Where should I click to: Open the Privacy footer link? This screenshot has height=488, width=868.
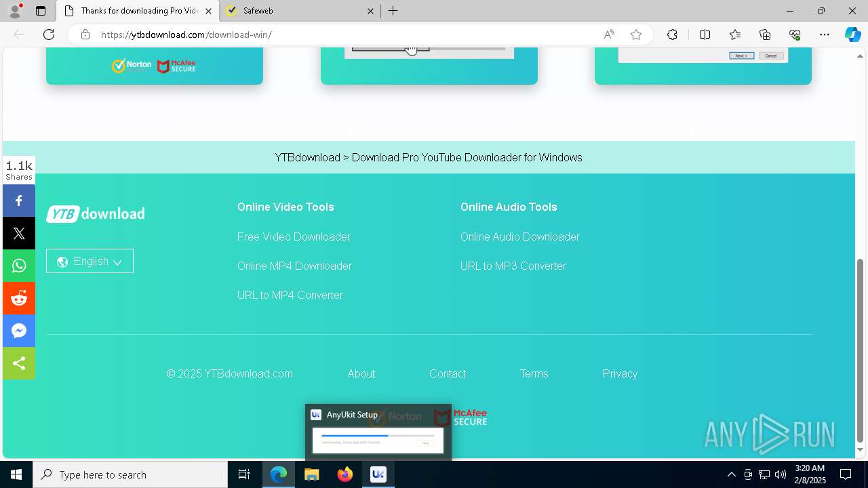click(x=620, y=373)
